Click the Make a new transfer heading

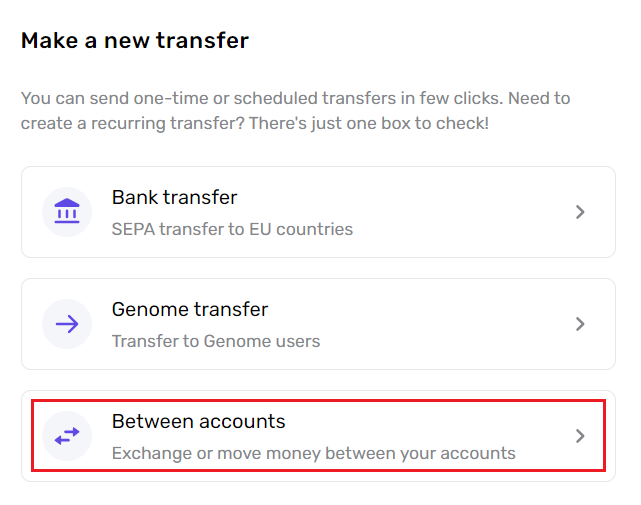(135, 40)
